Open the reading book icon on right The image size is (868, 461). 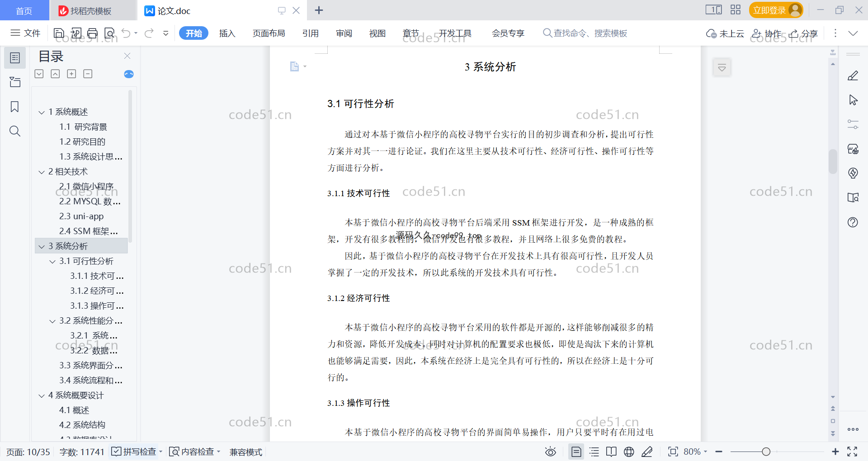coord(853,198)
